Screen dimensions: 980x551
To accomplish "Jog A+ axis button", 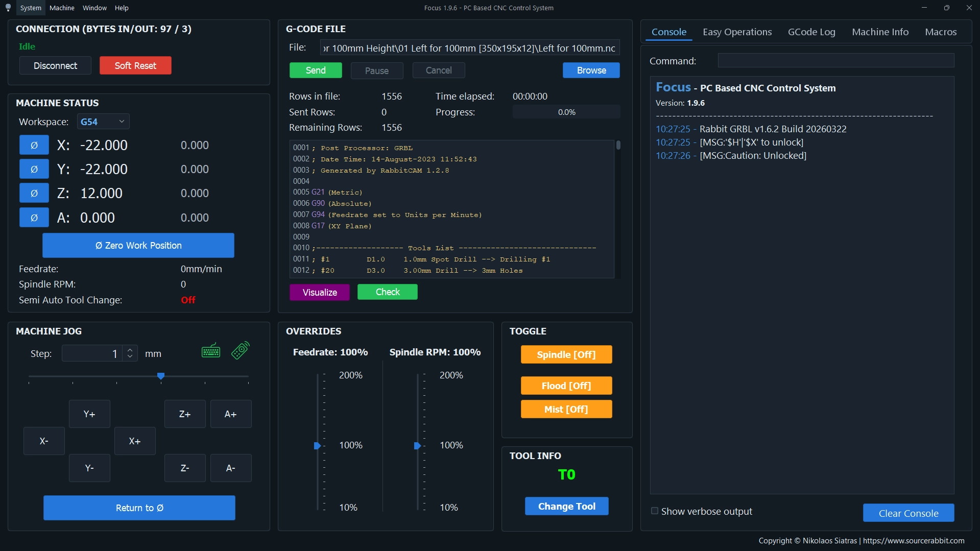I will [x=231, y=414].
